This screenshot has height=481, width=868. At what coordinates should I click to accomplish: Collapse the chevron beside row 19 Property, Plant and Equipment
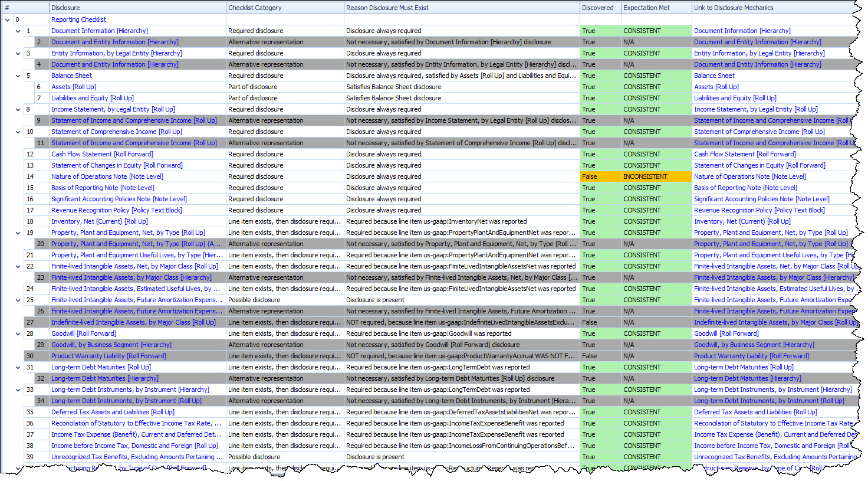click(x=18, y=233)
